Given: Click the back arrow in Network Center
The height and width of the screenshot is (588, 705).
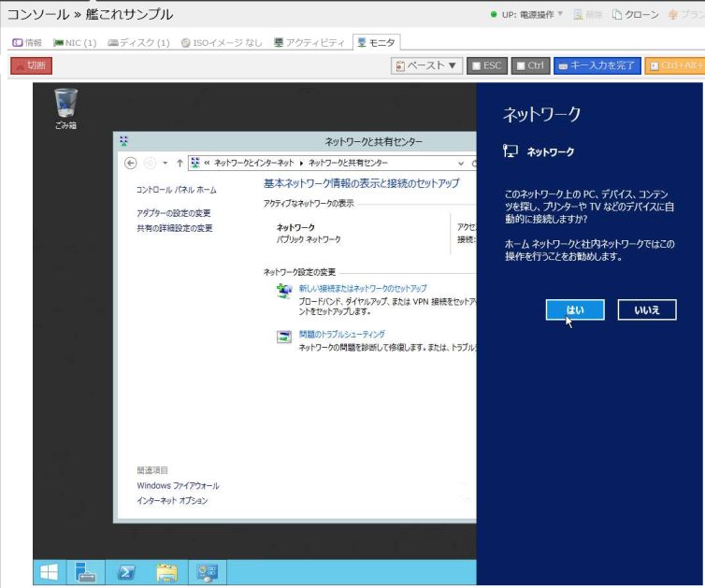Looking at the screenshot, I should click(x=130, y=164).
